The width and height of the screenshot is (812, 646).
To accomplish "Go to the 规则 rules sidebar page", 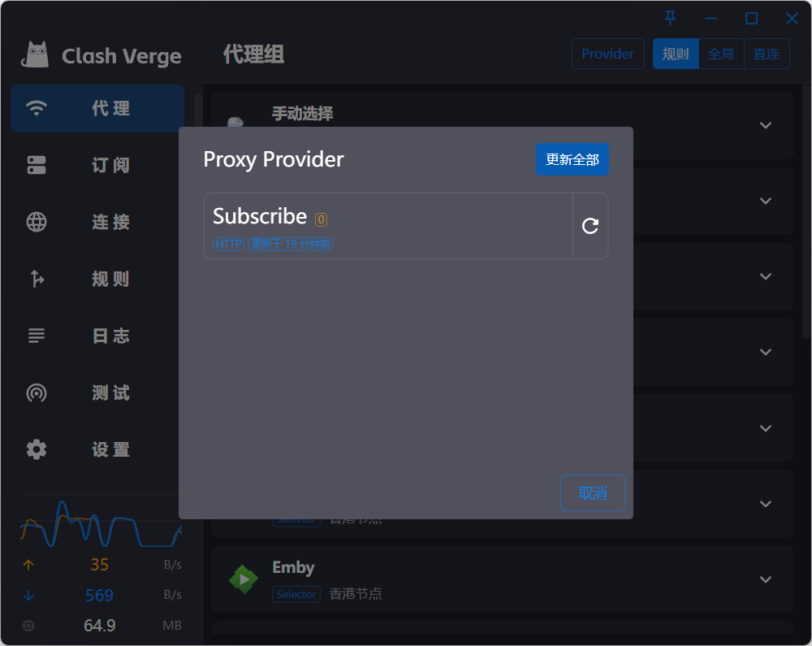I will (97, 279).
